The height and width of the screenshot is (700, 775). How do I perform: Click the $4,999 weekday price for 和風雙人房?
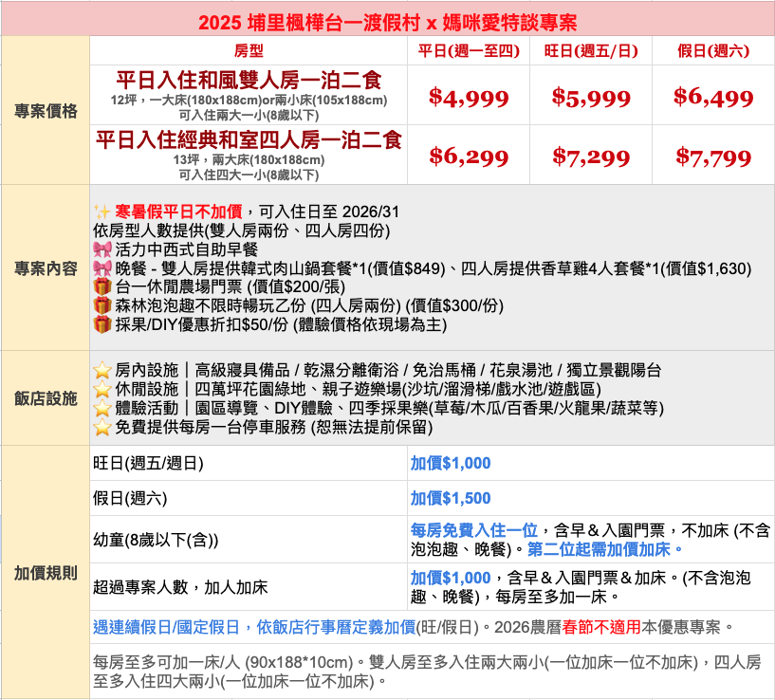point(469,97)
